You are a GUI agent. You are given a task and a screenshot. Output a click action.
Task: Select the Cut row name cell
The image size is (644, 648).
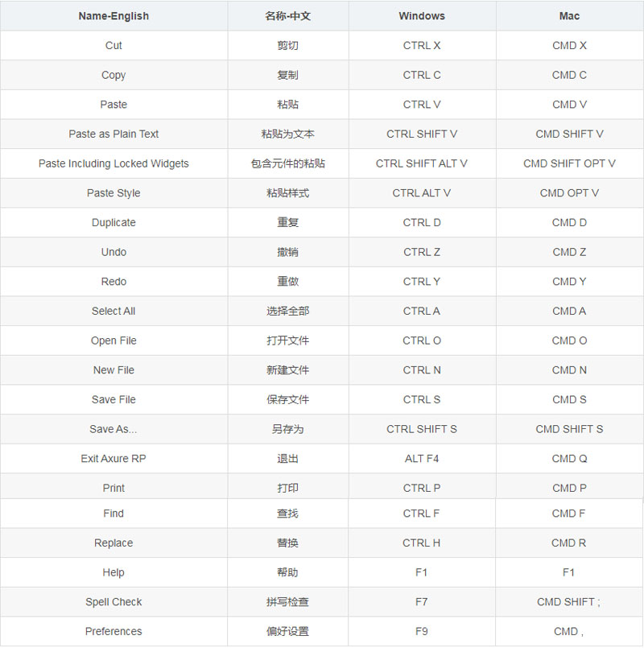(114, 46)
